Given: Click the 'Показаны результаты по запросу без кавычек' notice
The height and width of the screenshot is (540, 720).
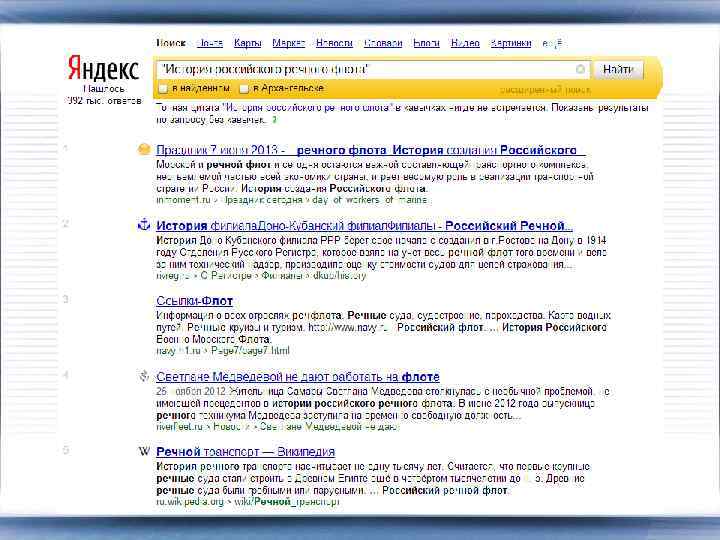Looking at the screenshot, I should (402, 113).
